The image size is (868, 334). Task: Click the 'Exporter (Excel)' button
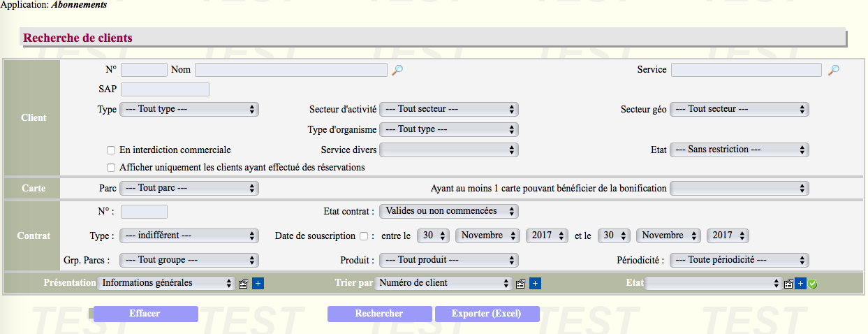487,314
